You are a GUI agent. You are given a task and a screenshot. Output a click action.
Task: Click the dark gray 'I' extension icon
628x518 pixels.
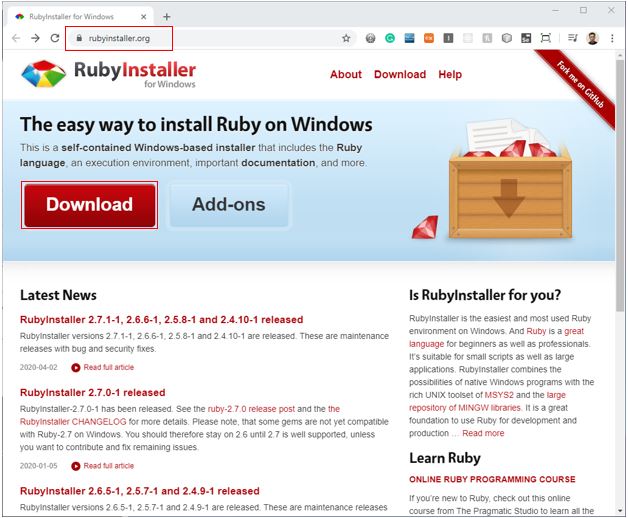pyautogui.click(x=448, y=38)
